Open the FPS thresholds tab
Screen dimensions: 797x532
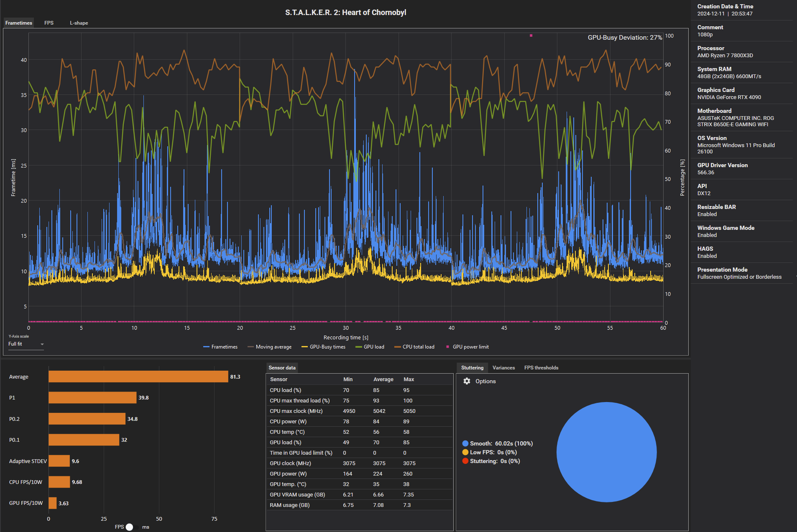541,368
